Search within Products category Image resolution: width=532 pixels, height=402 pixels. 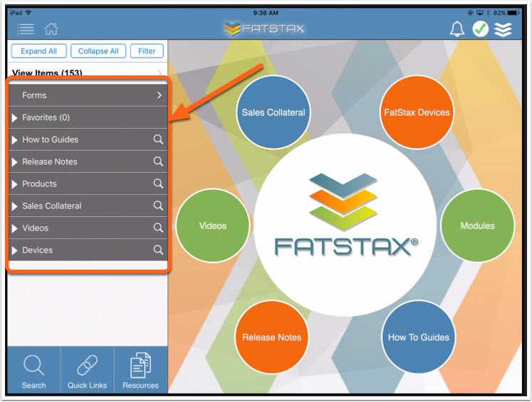pyautogui.click(x=158, y=184)
